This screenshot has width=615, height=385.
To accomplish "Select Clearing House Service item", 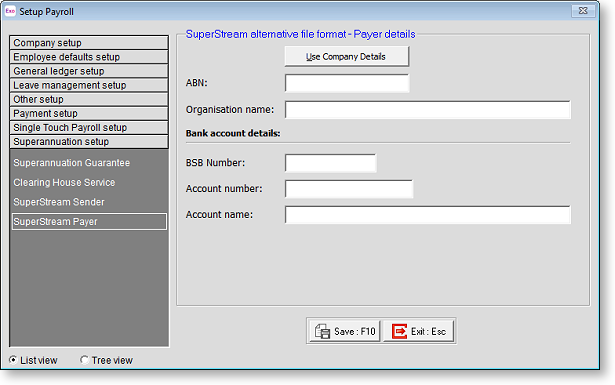I will click(64, 182).
